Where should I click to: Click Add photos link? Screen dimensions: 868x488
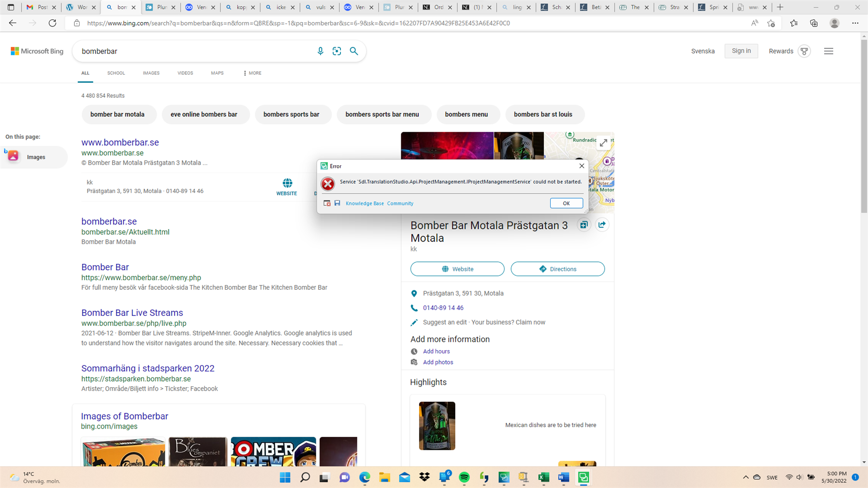(x=438, y=362)
